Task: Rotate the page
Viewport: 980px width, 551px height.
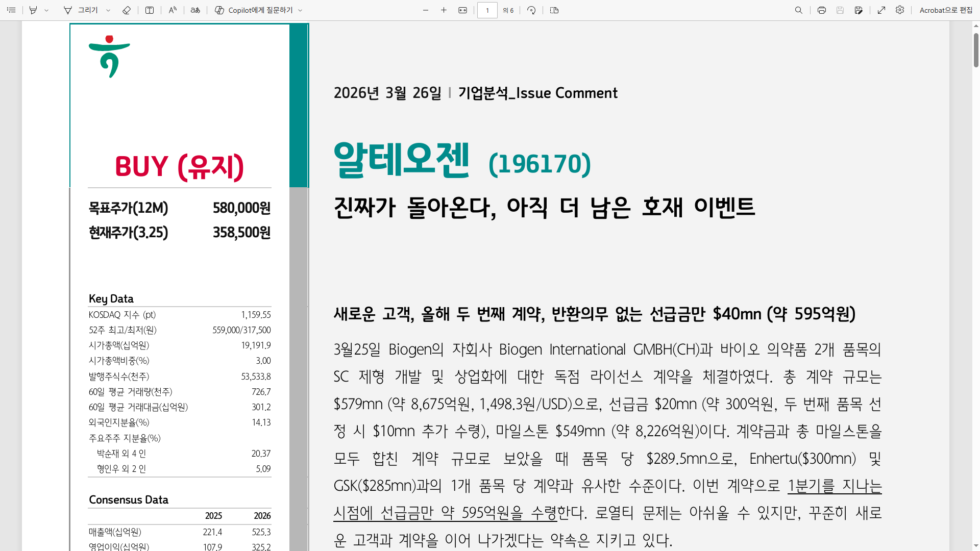Action: point(531,10)
